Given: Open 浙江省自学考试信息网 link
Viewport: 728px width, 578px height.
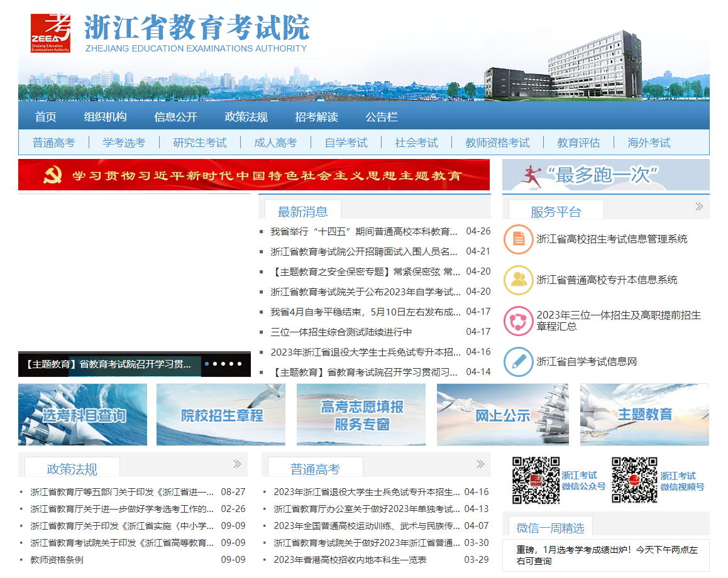Looking at the screenshot, I should coord(587,362).
